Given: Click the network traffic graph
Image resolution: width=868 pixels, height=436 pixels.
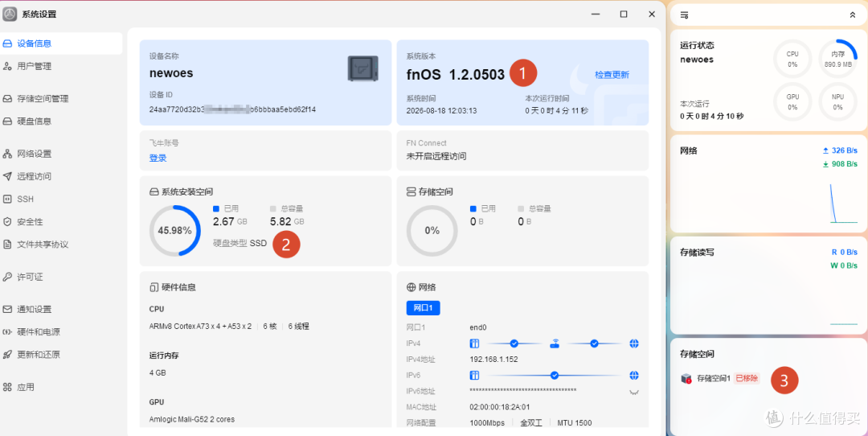Looking at the screenshot, I should [844, 204].
